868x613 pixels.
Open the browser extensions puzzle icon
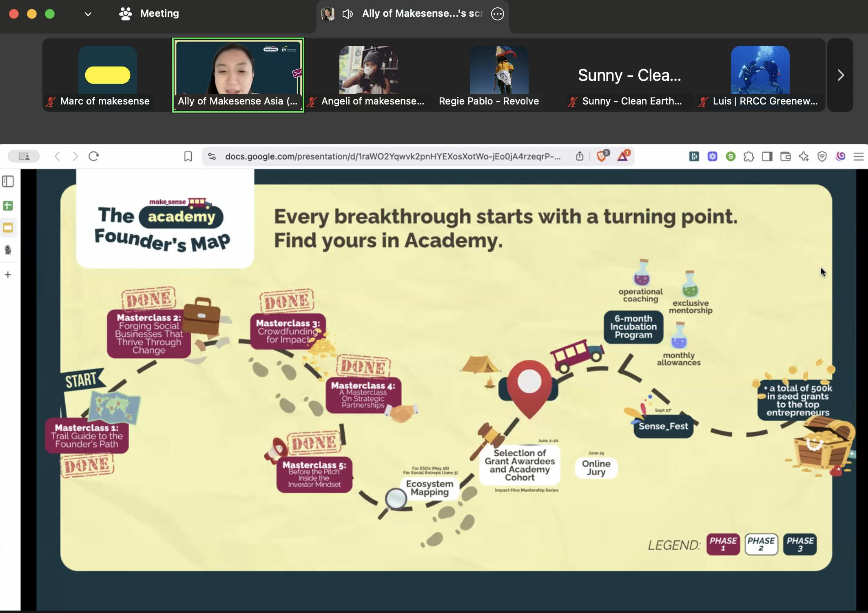pos(749,156)
